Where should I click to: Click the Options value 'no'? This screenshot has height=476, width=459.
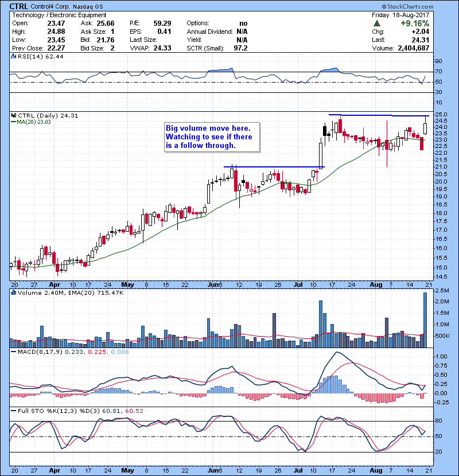tap(243, 24)
